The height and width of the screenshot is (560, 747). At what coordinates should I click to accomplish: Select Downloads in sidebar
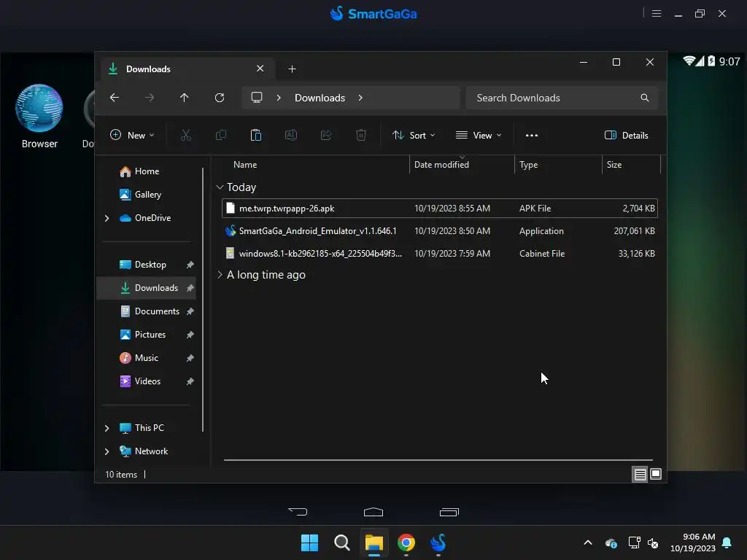(146, 288)
